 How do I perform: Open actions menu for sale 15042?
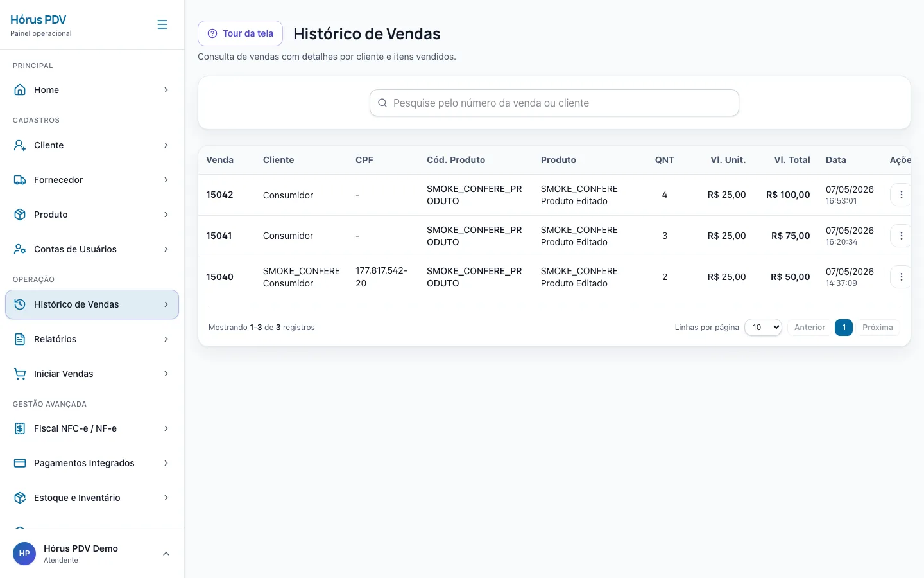pyautogui.click(x=901, y=195)
